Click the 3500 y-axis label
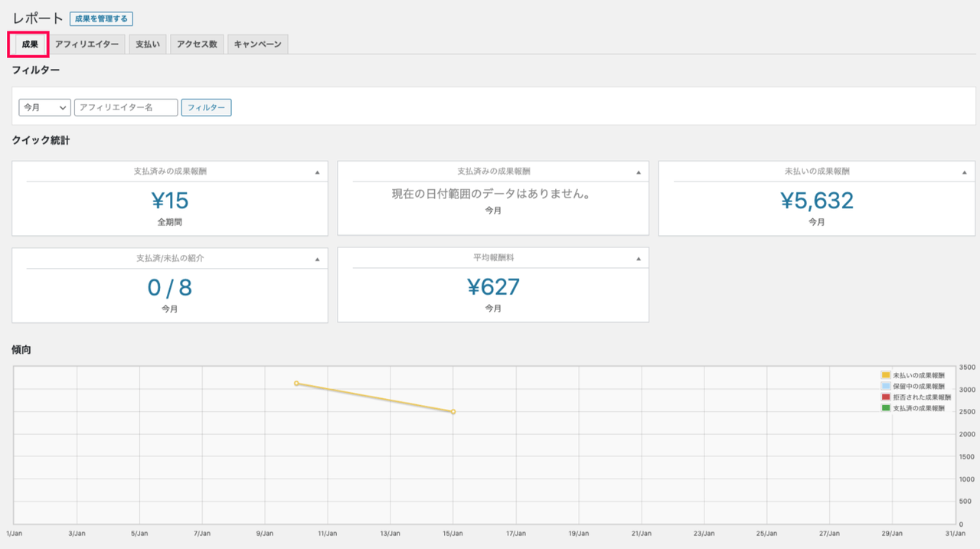Screen dimensions: 980x549 point(966,368)
